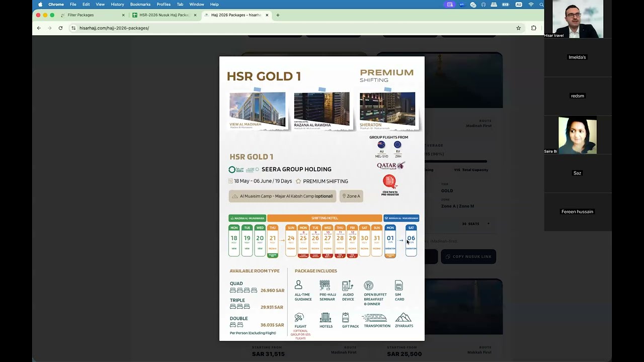Click the Zone A location tag

pos(351,196)
